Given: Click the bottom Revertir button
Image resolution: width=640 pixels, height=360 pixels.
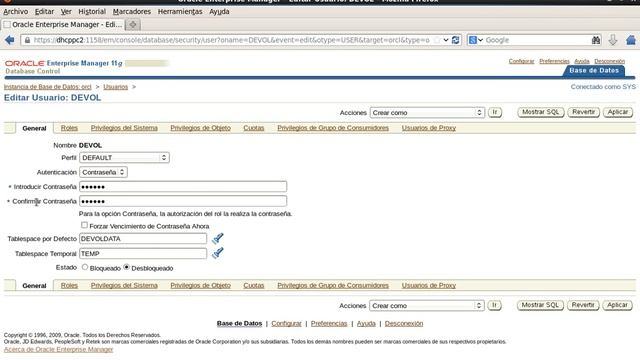Looking at the screenshot, I should tap(583, 305).
